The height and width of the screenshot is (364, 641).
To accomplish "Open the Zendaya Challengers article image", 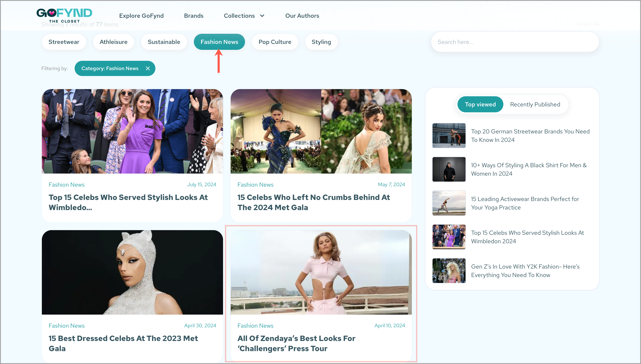I will click(x=321, y=272).
